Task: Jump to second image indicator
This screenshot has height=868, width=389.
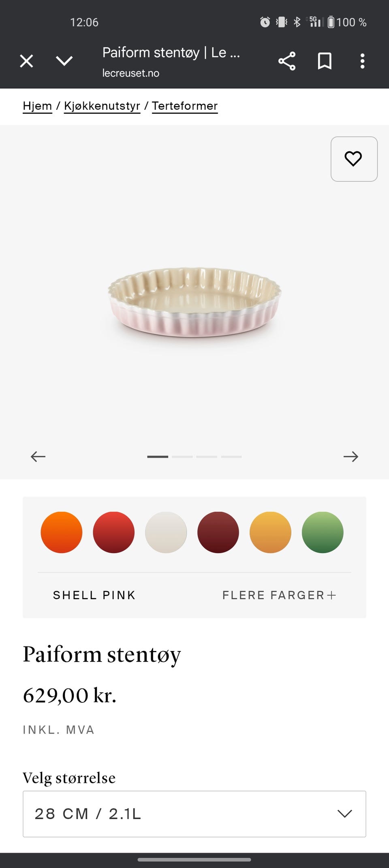Action: pos(182,457)
